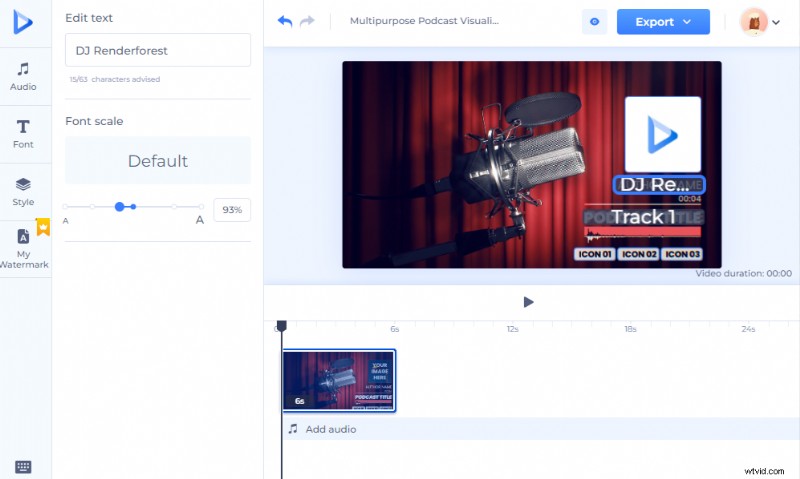The width and height of the screenshot is (800, 479).
Task: Click the 24s mark on timeline ruler
Action: click(x=748, y=329)
